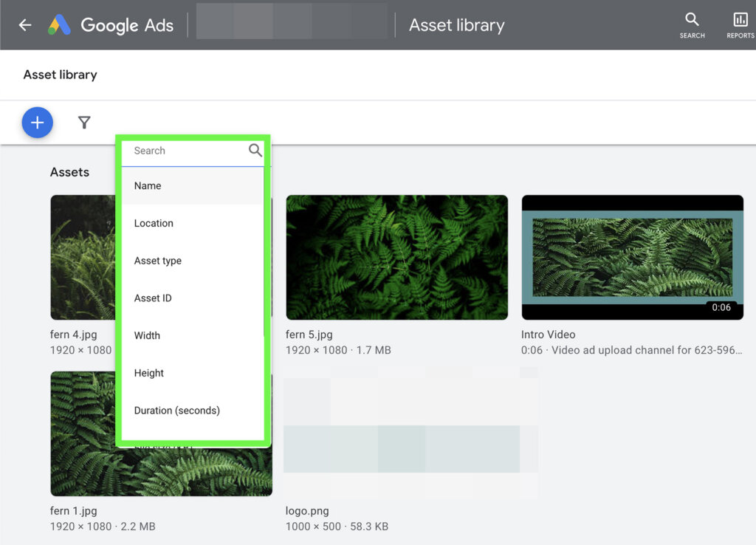This screenshot has width=756, height=545.
Task: Open the Intro Video asset
Action: (x=632, y=257)
